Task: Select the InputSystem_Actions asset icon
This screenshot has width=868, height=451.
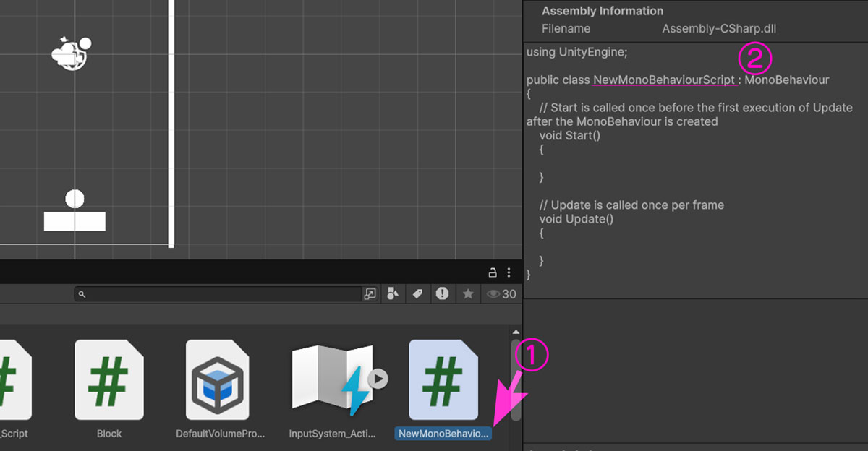Action: coord(331,380)
